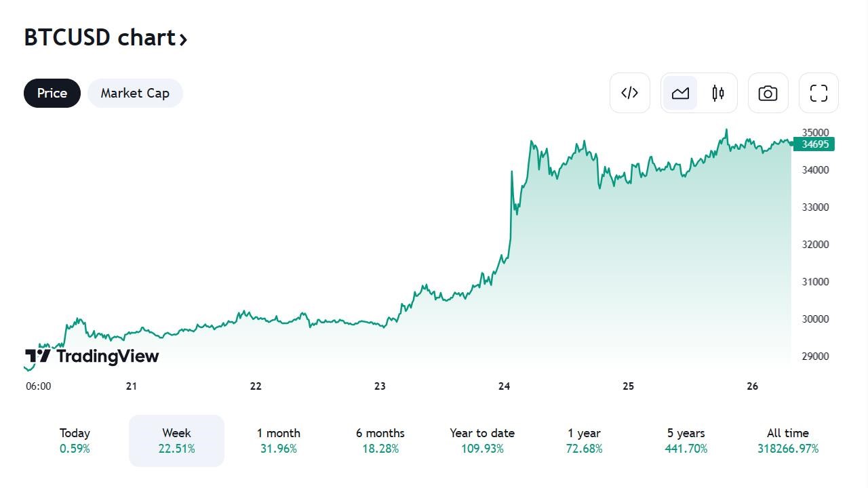Select the All time range
Image resolution: width=868 pixels, height=488 pixels.
pyautogui.click(x=787, y=441)
